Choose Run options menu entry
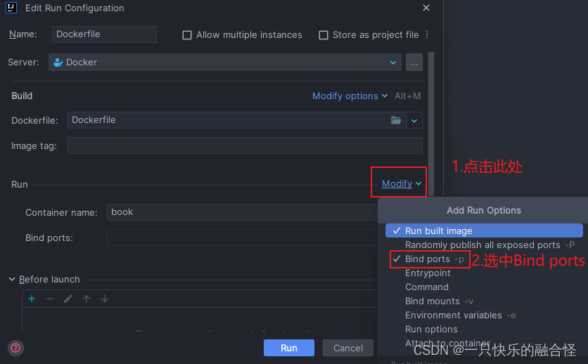588x364 pixels. point(484,329)
